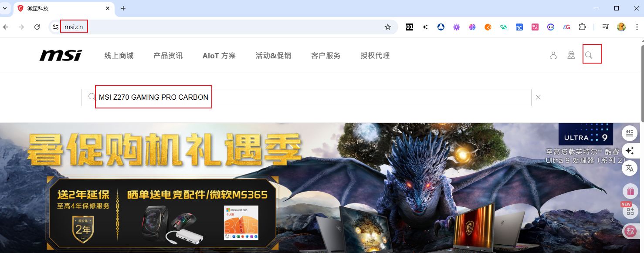Click the floating sparkle AI icon on the right
The width and height of the screenshot is (644, 253).
pos(630,151)
